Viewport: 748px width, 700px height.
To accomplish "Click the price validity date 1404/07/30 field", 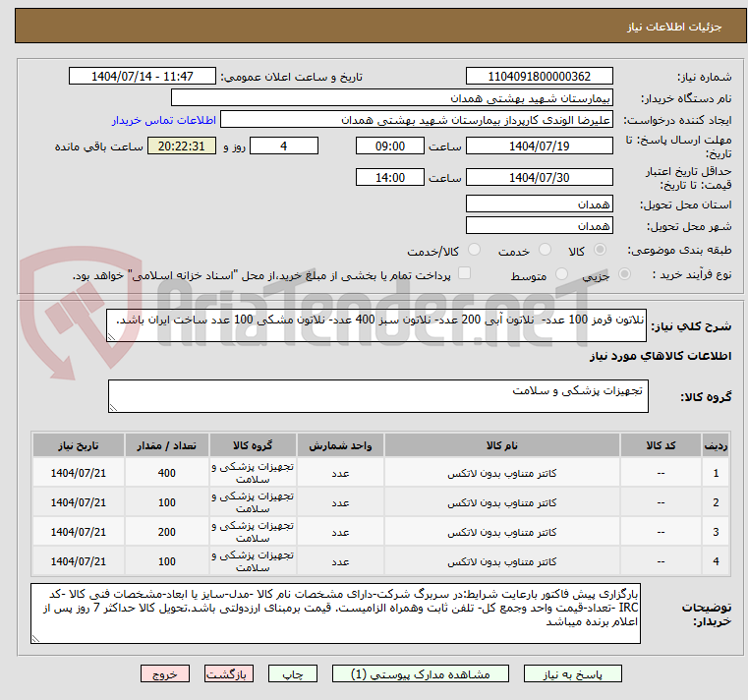I will (538, 178).
